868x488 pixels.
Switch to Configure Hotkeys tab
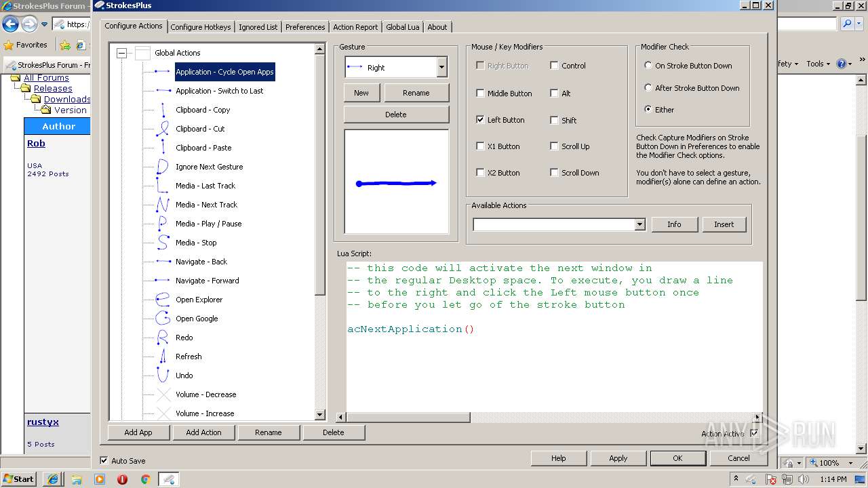pos(201,27)
